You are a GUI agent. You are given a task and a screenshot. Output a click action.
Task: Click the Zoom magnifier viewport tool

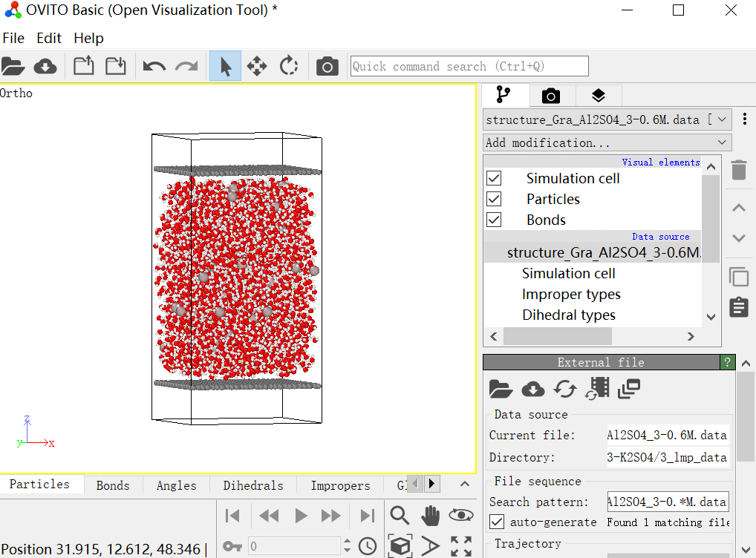(x=400, y=516)
